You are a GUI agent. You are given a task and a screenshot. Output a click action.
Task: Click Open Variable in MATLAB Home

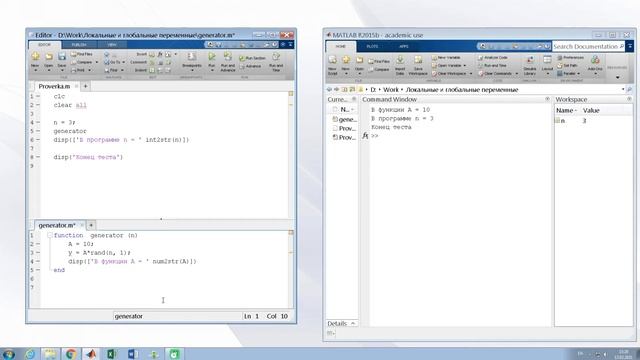click(447, 65)
